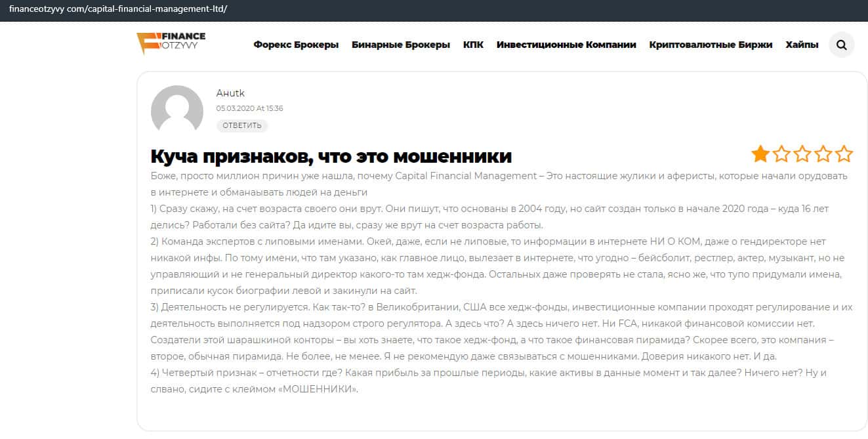Click the ОТВЕТИТЬ reply button
The width and height of the screenshot is (868, 439).
point(242,125)
